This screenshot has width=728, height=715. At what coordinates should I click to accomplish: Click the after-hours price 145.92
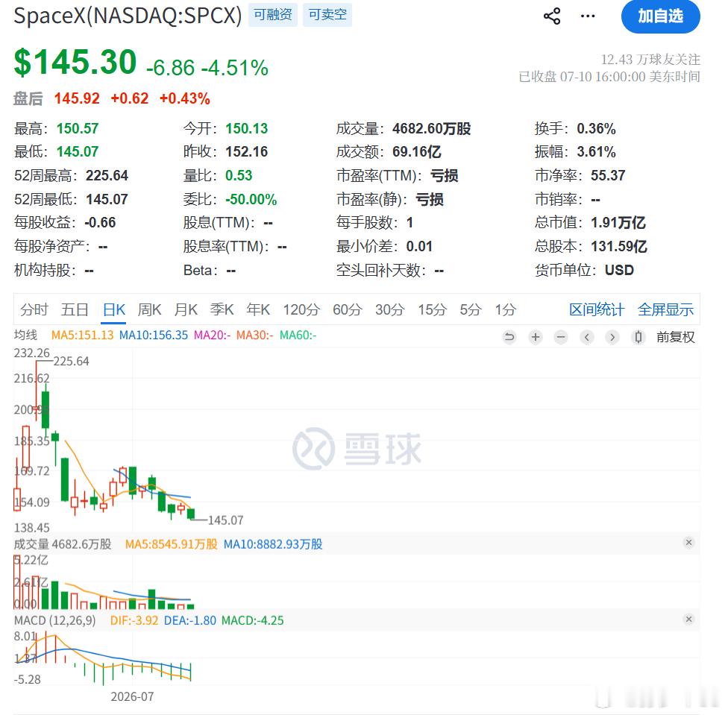point(77,98)
